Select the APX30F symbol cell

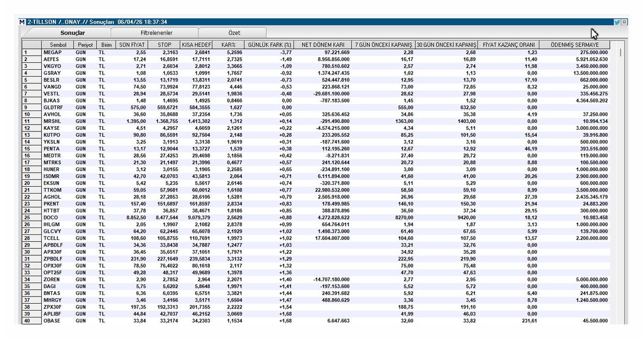(x=58, y=252)
